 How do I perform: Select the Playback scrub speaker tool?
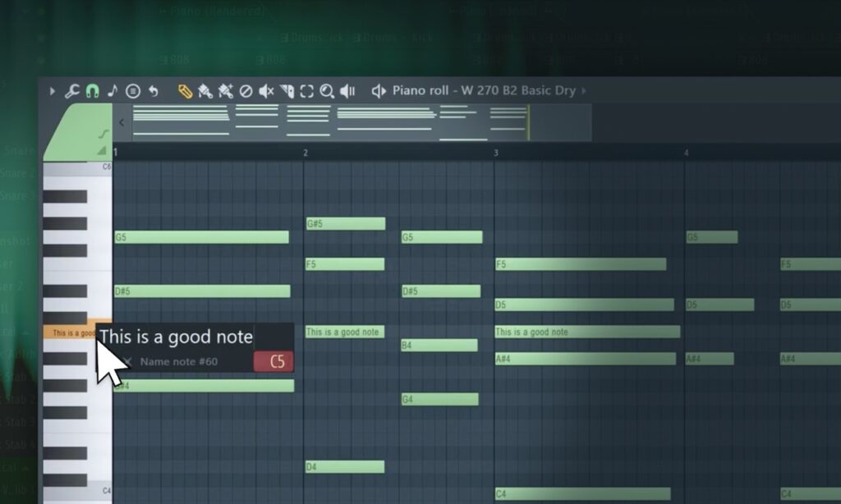click(x=347, y=91)
